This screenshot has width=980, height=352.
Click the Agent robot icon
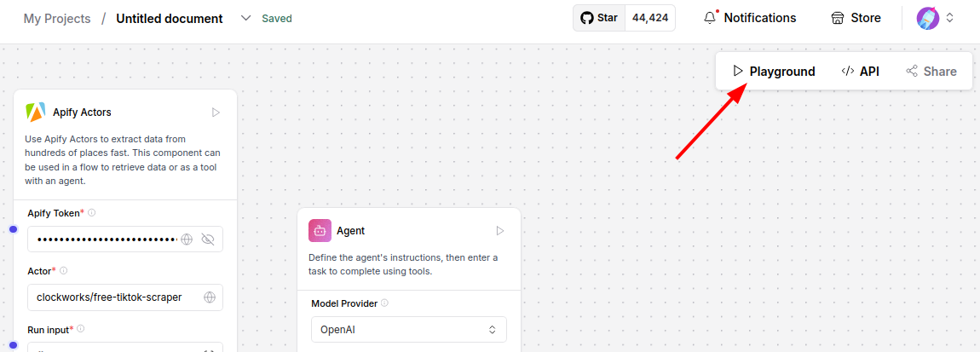[x=320, y=230]
